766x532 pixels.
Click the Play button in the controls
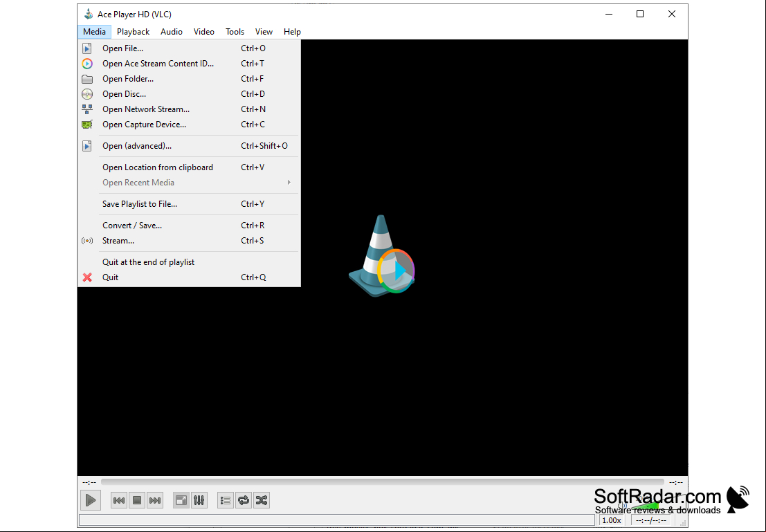click(x=91, y=500)
